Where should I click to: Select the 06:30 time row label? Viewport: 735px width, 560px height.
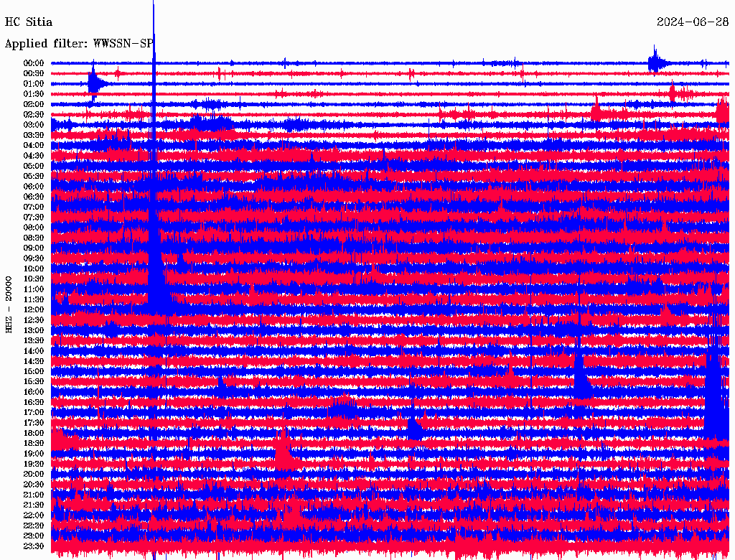[34, 197]
